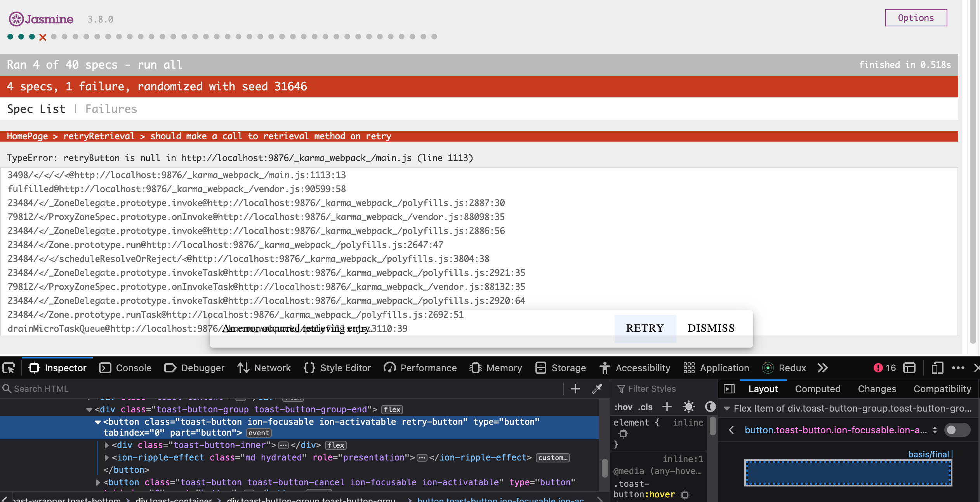Click the RETRY toast button
The image size is (980, 502).
645,328
